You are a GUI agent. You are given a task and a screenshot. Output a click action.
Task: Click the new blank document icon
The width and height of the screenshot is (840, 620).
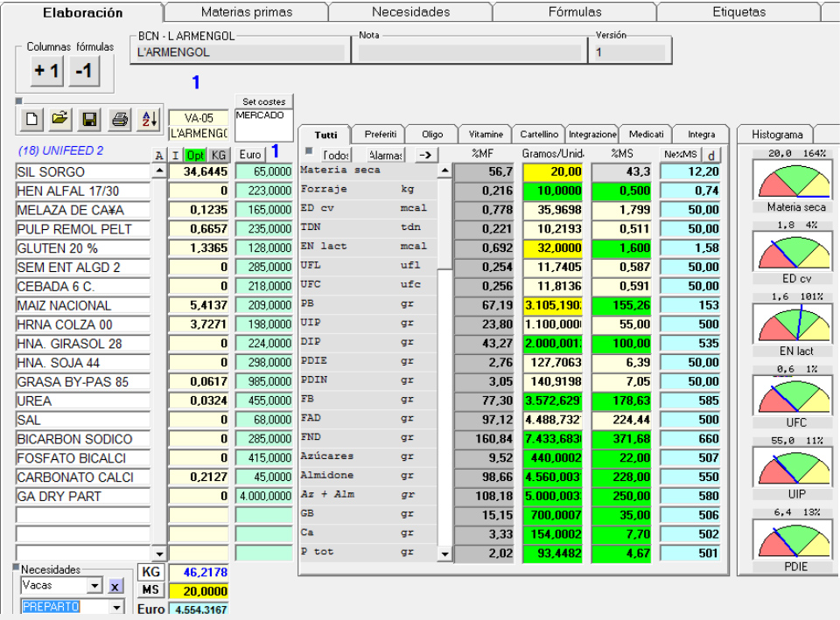(x=31, y=119)
